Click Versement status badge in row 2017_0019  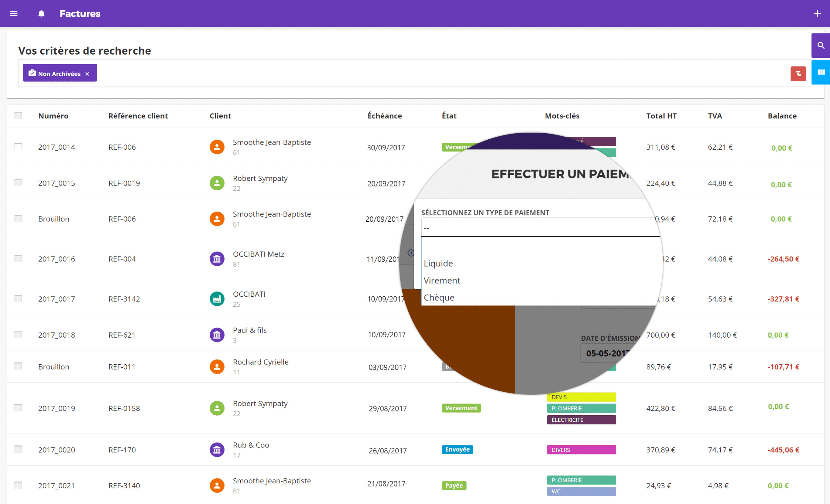(x=461, y=408)
